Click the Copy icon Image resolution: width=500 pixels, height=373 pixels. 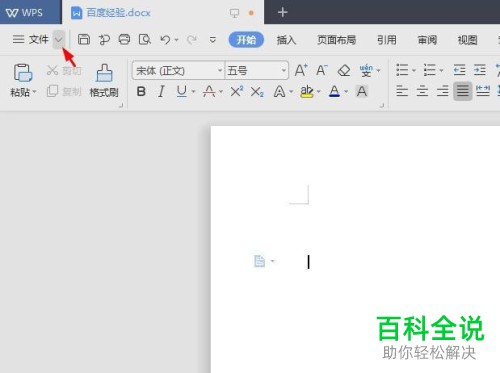52,91
